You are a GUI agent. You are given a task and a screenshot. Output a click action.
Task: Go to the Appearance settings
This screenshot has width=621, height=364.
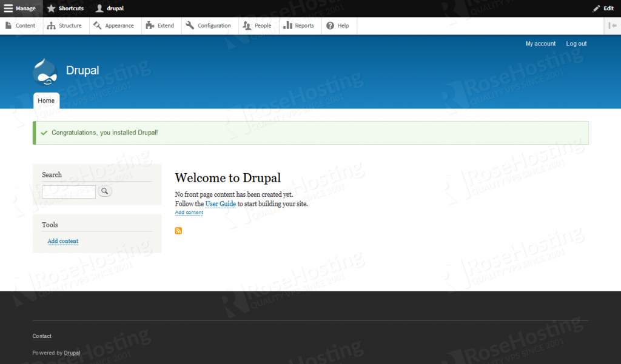click(114, 26)
